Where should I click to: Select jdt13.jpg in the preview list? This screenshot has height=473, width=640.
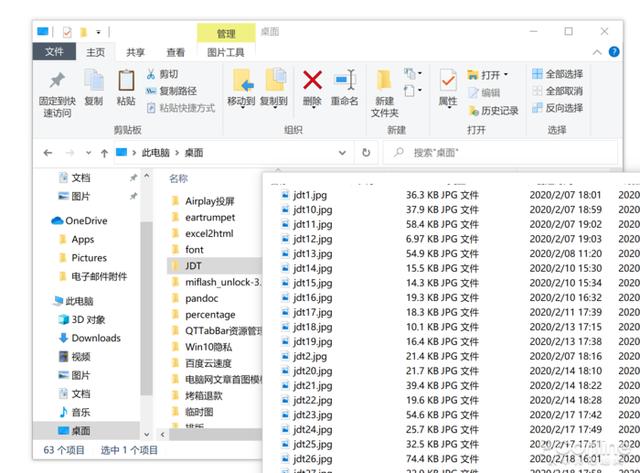307,254
